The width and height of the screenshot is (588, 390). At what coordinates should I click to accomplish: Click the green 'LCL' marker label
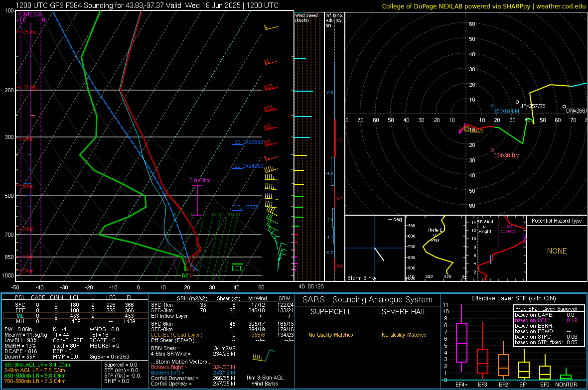(237, 268)
